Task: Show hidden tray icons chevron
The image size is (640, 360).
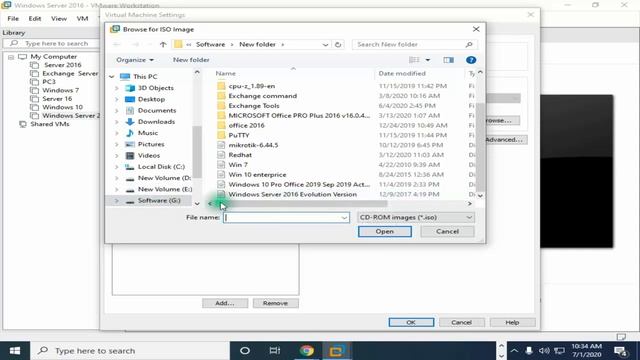Action: click(x=514, y=351)
